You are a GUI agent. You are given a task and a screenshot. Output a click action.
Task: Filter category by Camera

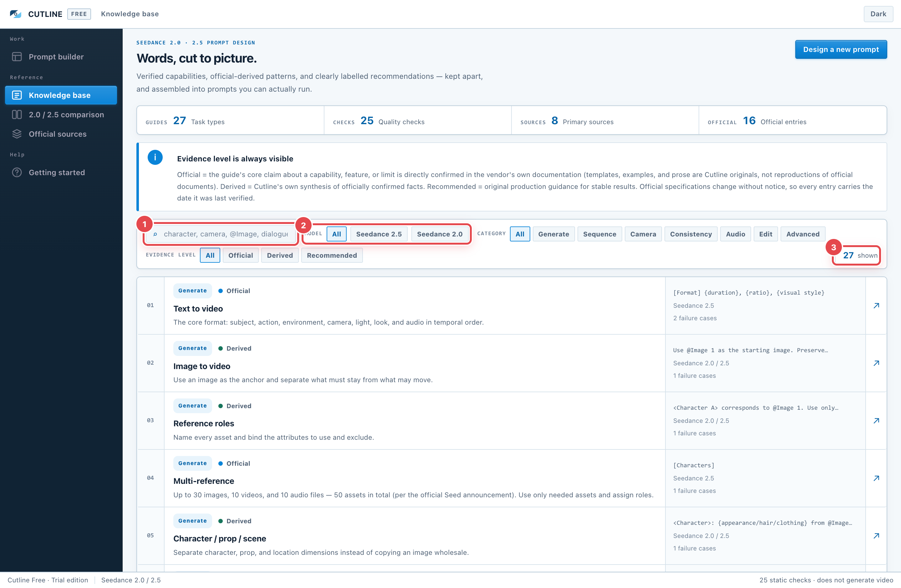pyautogui.click(x=643, y=234)
